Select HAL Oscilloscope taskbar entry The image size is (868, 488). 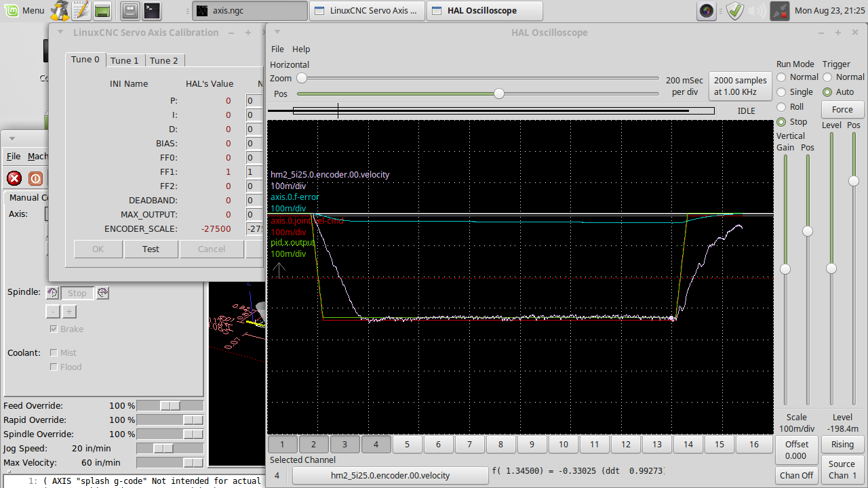tap(485, 10)
